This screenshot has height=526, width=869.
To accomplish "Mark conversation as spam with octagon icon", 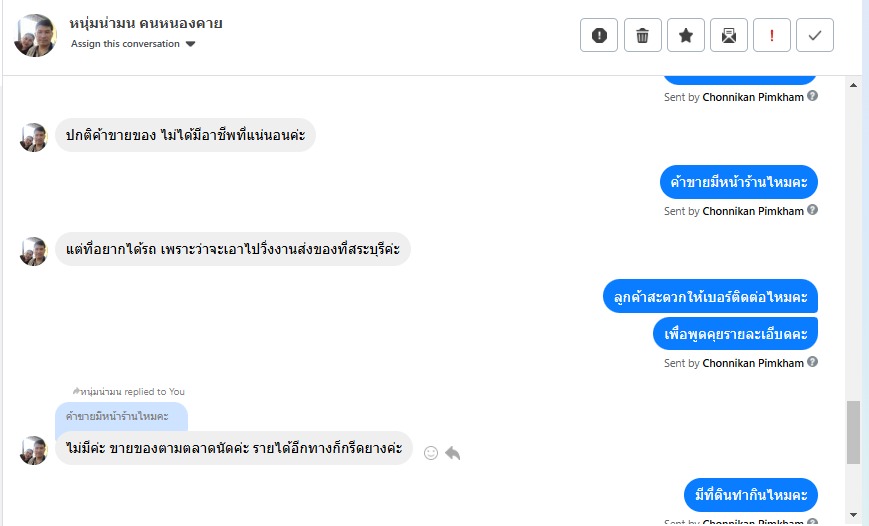I will pyautogui.click(x=599, y=36).
